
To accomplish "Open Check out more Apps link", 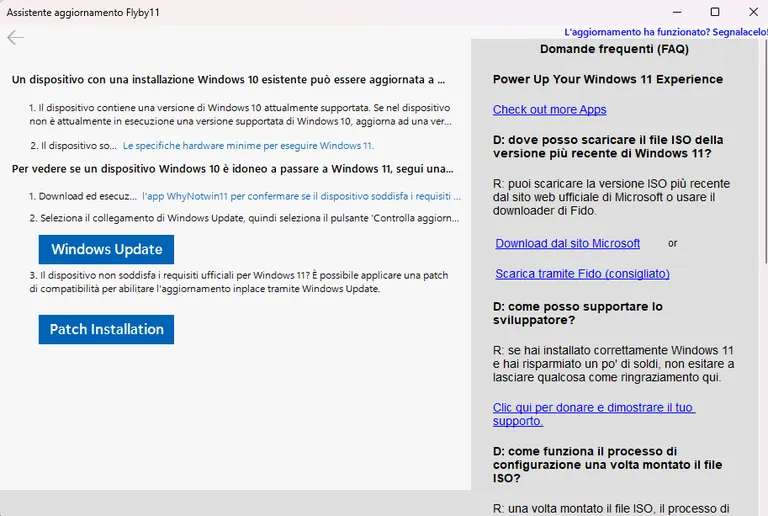I will pos(550,110).
